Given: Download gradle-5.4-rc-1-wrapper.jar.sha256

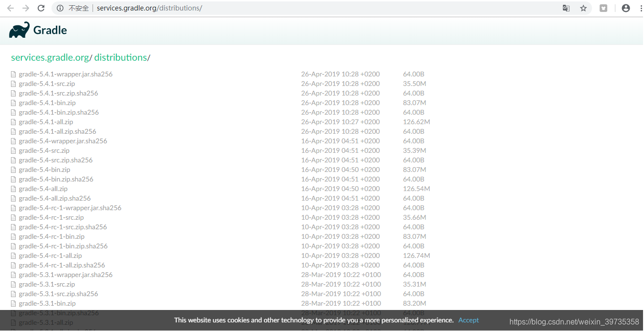Looking at the screenshot, I should pos(70,208).
